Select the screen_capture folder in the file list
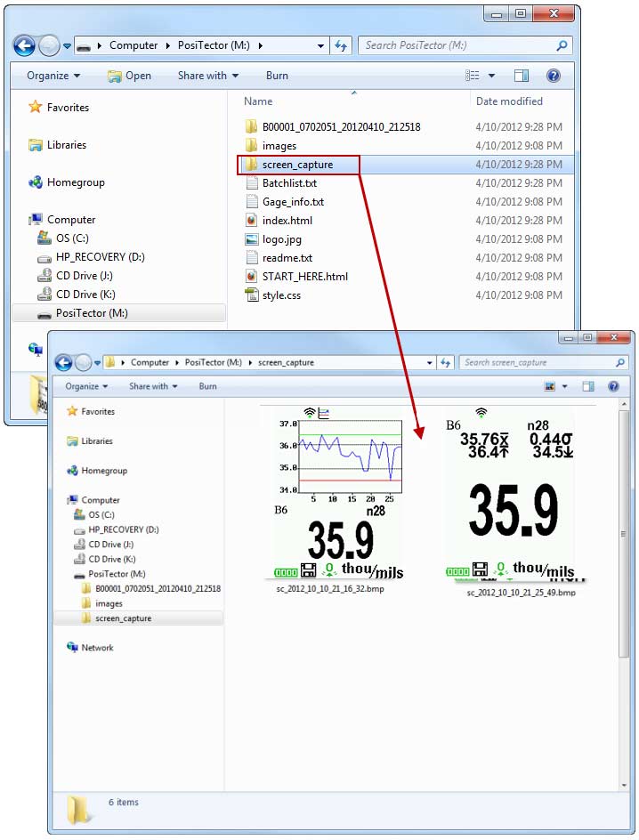The width and height of the screenshot is (639, 840). [x=296, y=165]
